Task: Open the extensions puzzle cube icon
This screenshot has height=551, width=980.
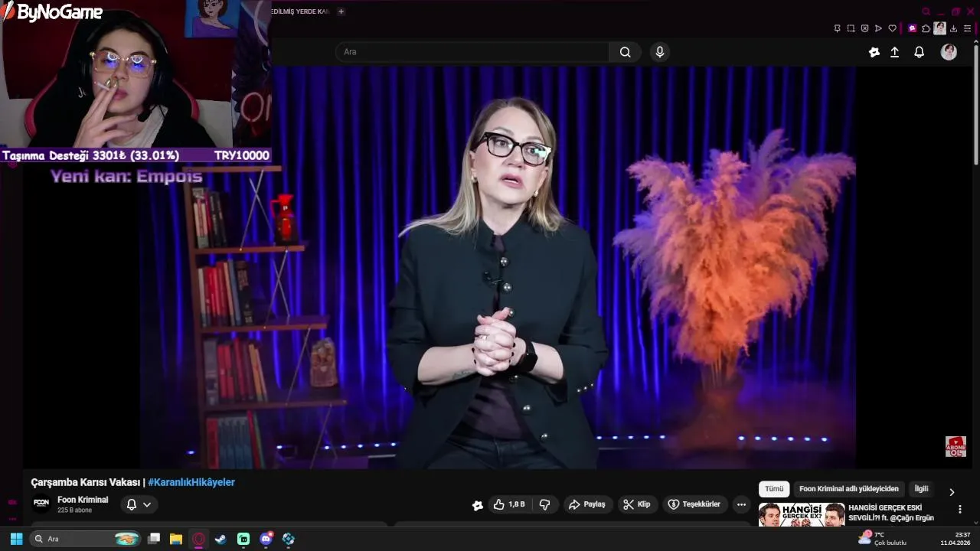Action: (x=926, y=28)
